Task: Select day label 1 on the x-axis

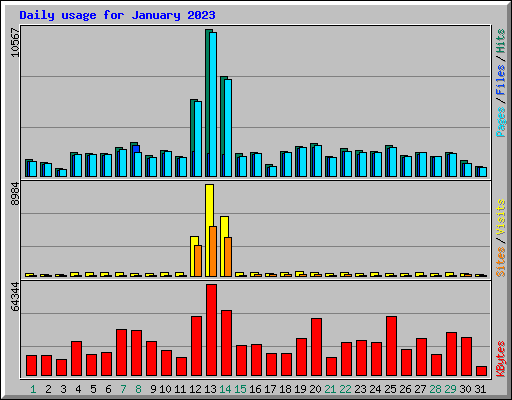Action: [33, 389]
